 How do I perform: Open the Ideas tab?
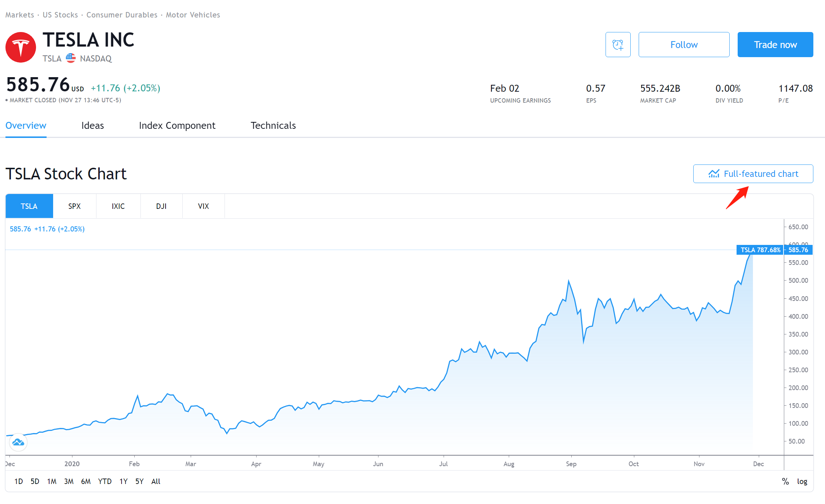pyautogui.click(x=92, y=126)
